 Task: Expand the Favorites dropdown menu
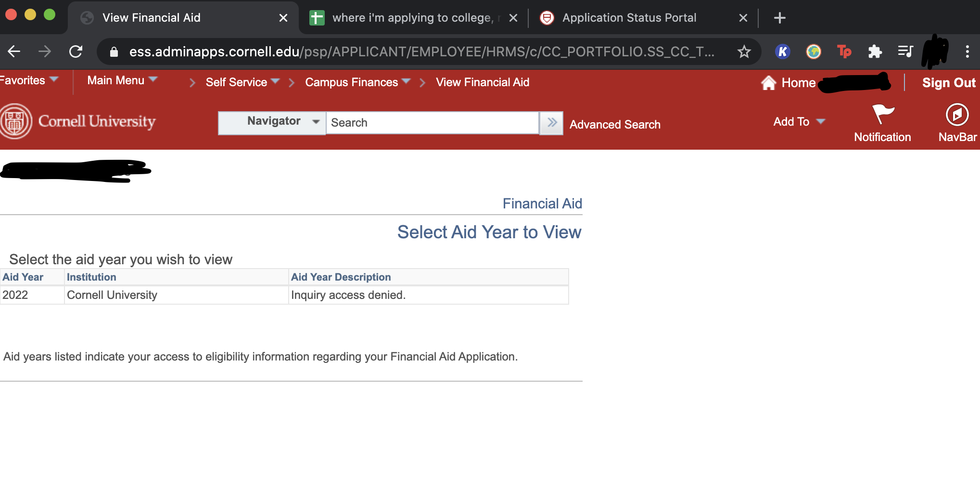coord(29,80)
